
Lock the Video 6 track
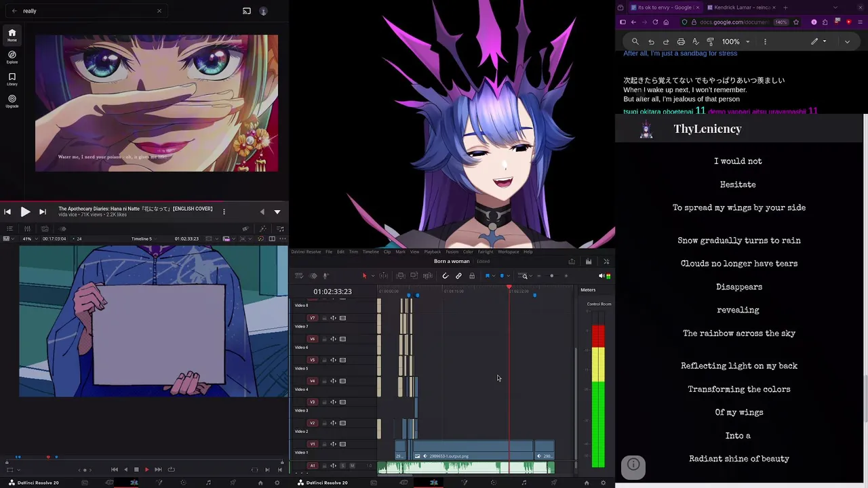[324, 339]
